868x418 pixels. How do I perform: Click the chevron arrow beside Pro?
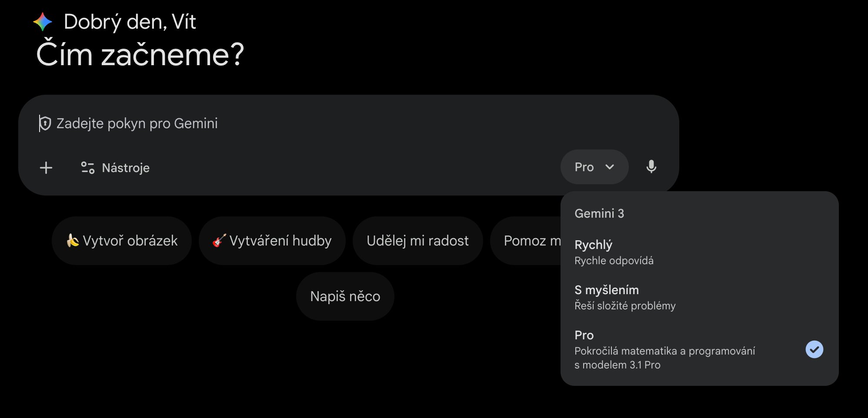pos(610,167)
